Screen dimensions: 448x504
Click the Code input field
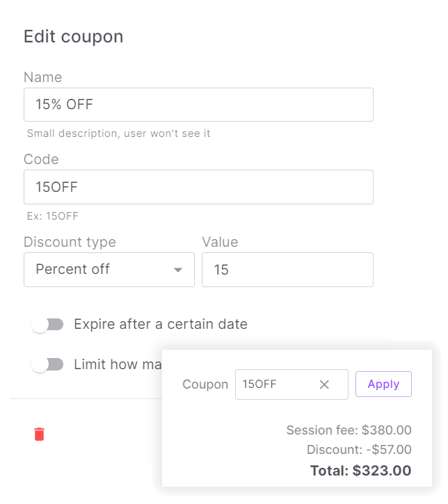(198, 187)
